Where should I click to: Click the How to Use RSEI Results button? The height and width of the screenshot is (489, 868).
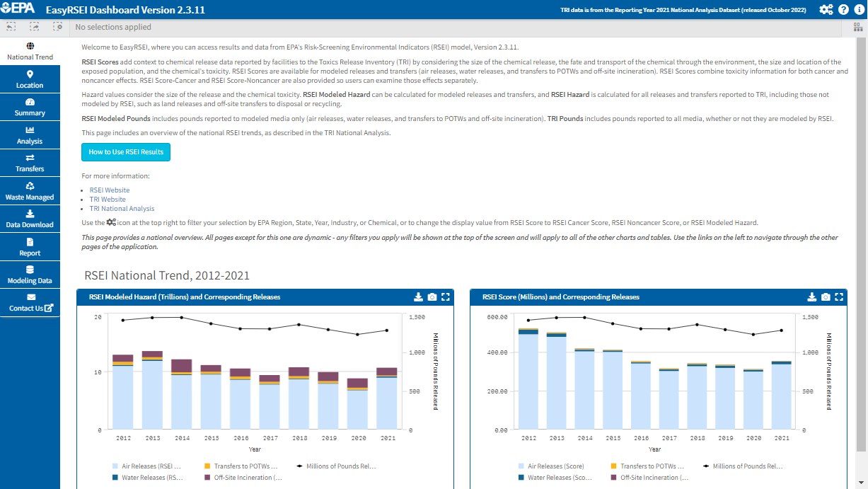(126, 152)
